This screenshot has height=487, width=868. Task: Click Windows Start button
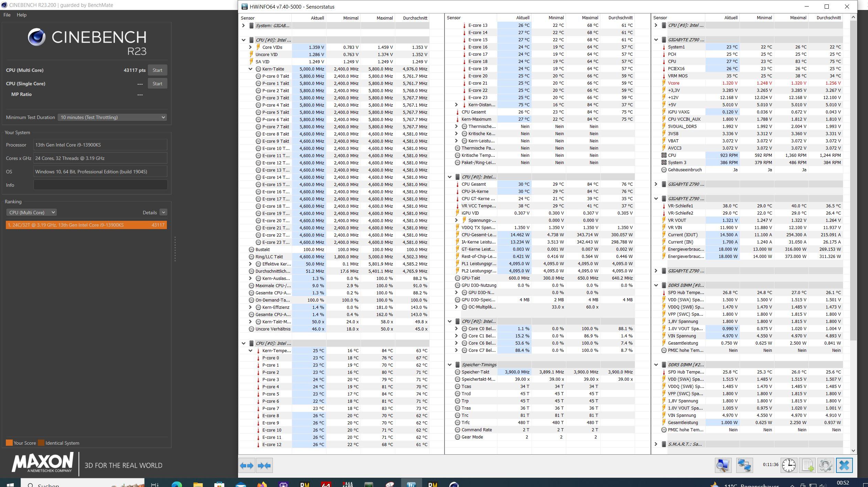[10, 485]
